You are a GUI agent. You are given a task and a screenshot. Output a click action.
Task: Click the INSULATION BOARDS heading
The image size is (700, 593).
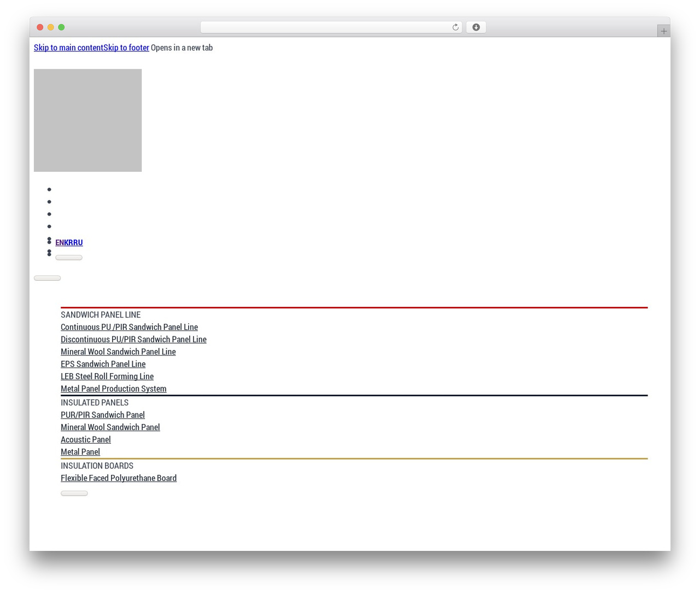(x=97, y=466)
